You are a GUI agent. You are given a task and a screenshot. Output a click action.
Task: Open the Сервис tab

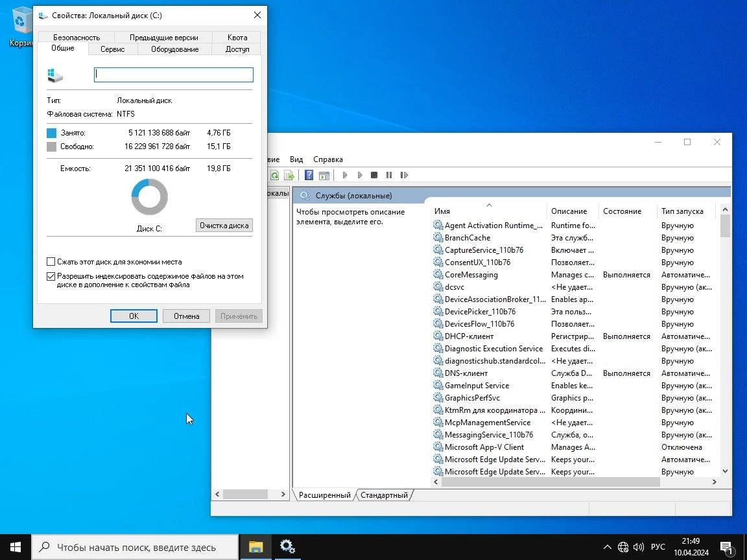pos(112,49)
